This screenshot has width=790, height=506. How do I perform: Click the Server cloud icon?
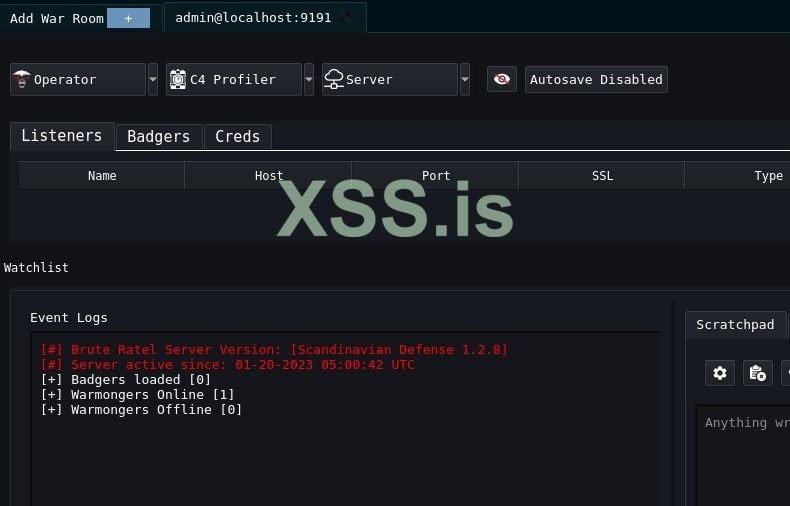(x=334, y=79)
